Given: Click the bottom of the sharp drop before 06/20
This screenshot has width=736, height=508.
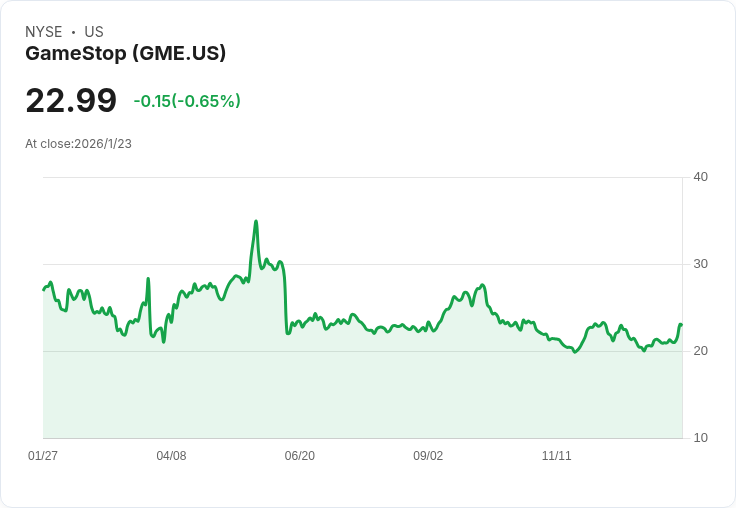Looking at the screenshot, I should coord(288,332).
